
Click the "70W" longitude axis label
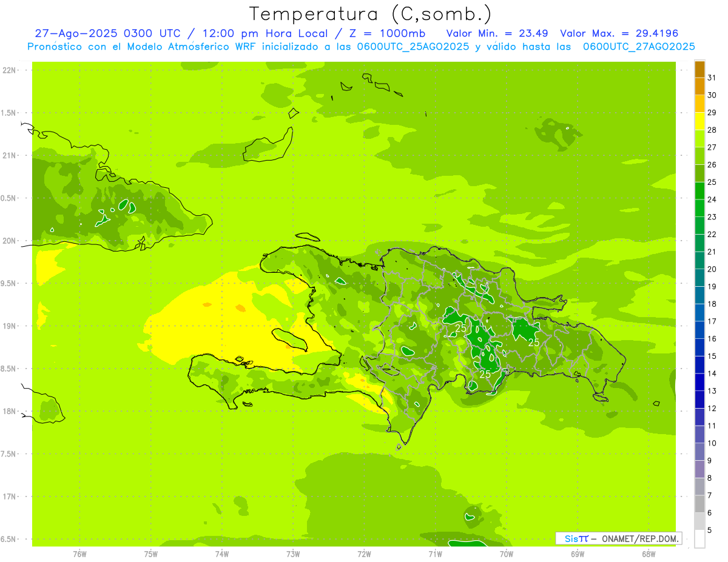(507, 554)
